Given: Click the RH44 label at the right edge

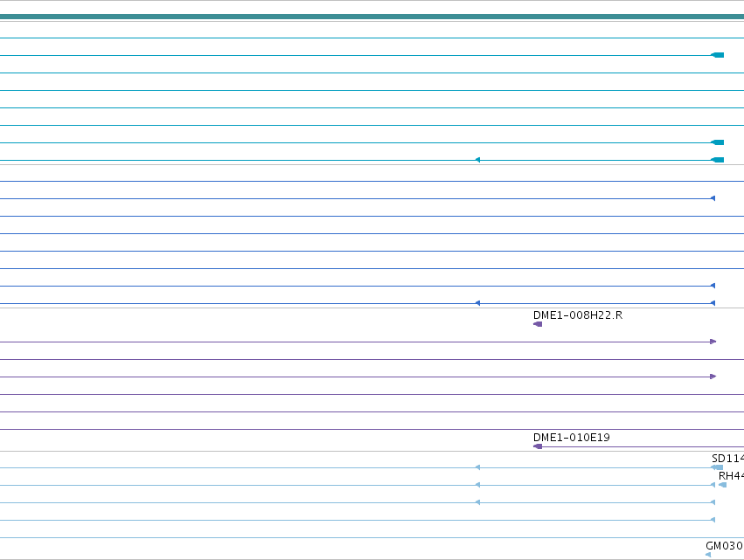Looking at the screenshot, I should [x=731, y=476].
